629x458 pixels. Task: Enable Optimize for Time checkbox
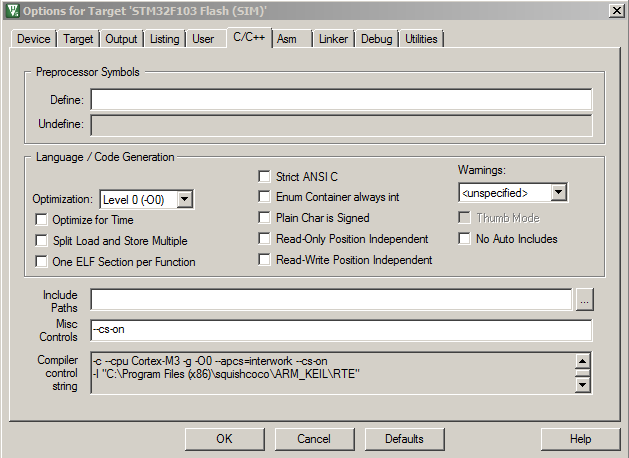click(x=41, y=220)
